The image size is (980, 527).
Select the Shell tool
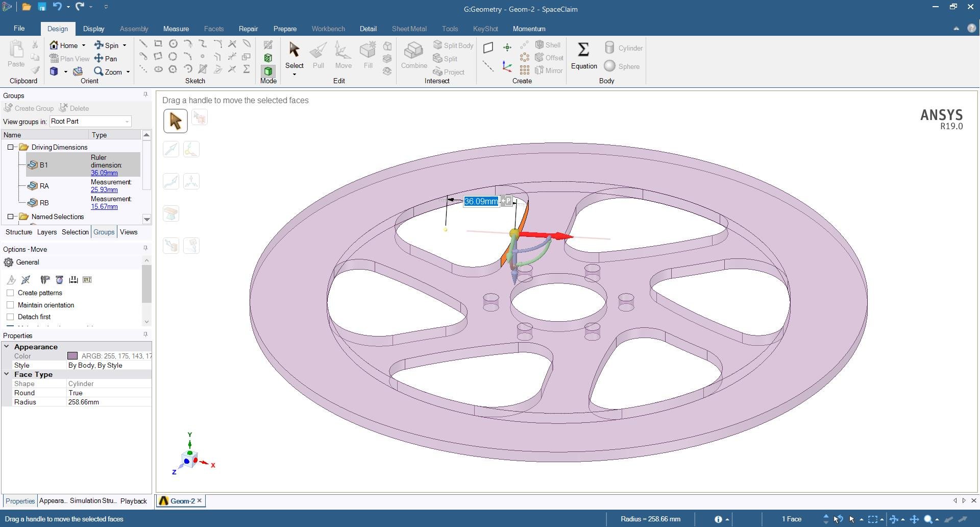[548, 45]
